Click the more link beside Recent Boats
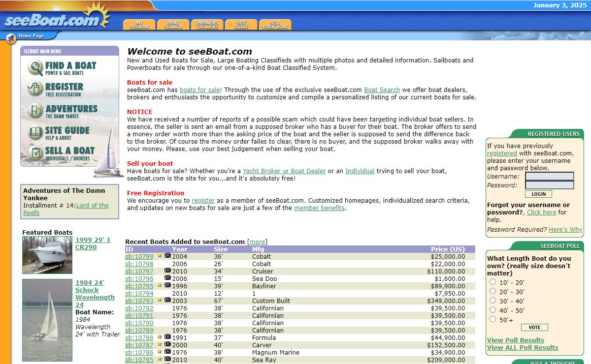 click(x=257, y=242)
